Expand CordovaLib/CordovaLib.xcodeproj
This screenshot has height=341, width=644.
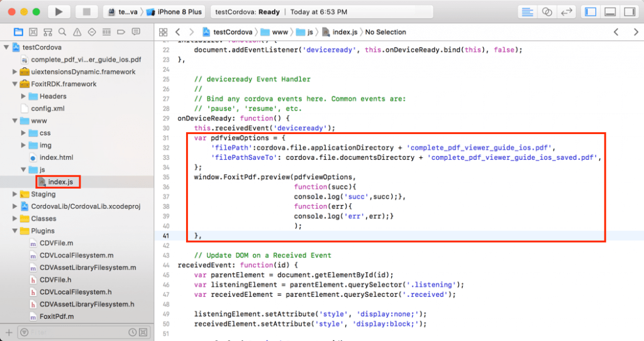[x=15, y=206]
